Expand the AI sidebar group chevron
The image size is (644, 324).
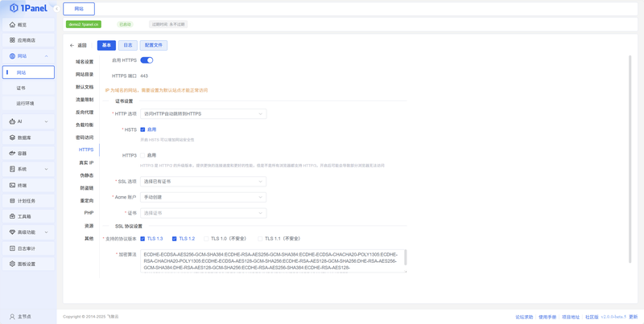[47, 122]
